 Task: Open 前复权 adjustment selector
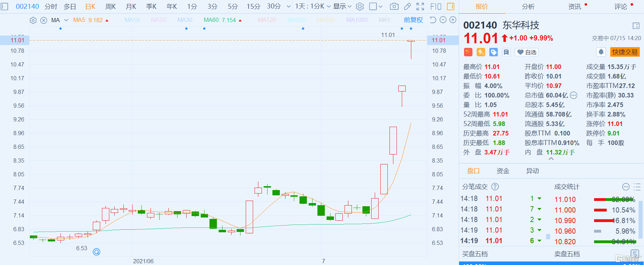[x=413, y=20]
